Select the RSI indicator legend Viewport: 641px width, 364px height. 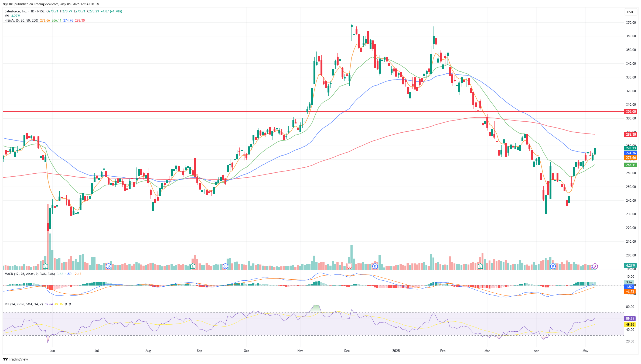click(24, 304)
